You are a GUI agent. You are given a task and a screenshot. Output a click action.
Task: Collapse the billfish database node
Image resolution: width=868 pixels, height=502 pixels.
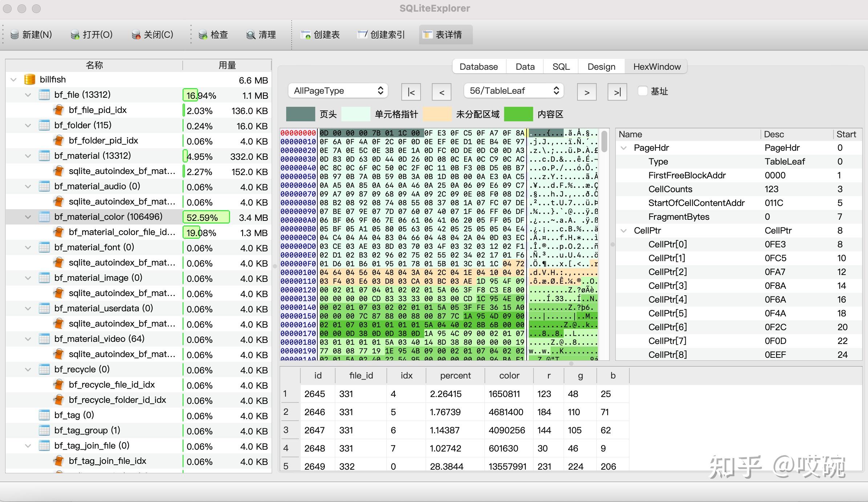coord(14,80)
